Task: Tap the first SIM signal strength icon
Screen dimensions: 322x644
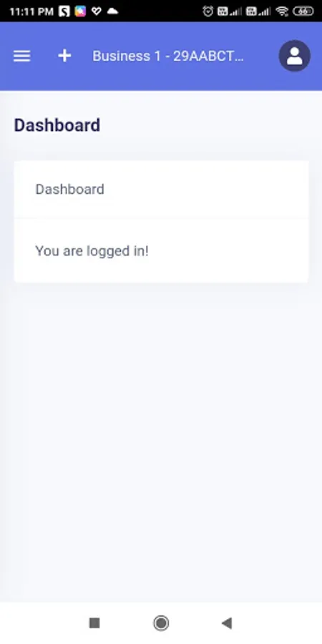Action: click(229, 11)
